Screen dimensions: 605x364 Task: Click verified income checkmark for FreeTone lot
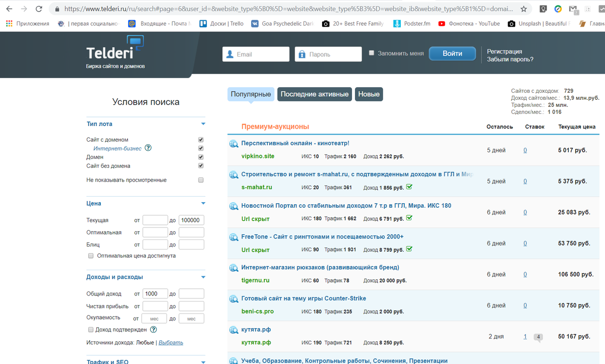click(x=409, y=249)
